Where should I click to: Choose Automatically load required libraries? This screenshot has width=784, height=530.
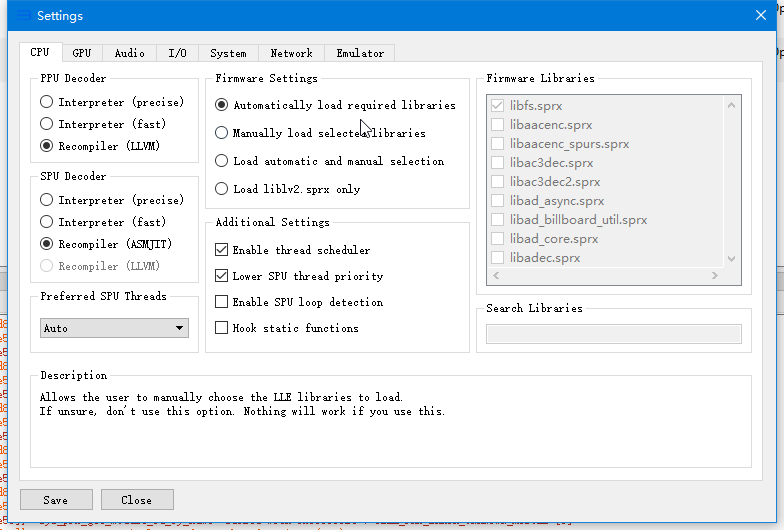point(336,105)
